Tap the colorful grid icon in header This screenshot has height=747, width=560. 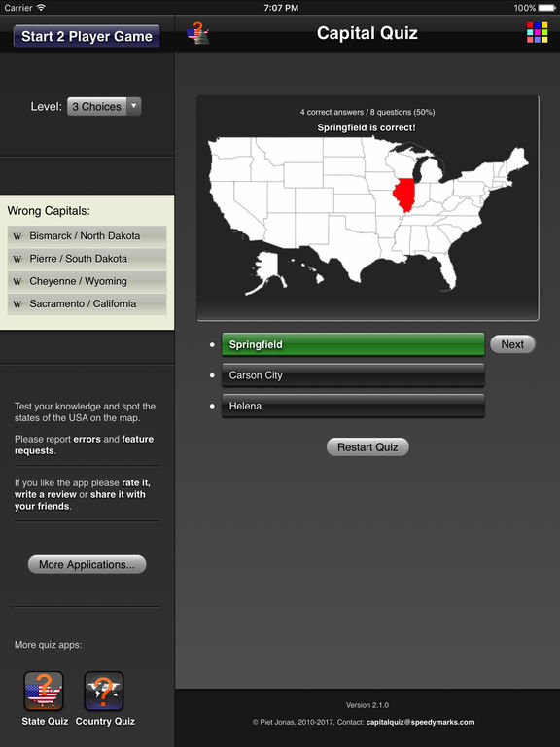pos(537,32)
